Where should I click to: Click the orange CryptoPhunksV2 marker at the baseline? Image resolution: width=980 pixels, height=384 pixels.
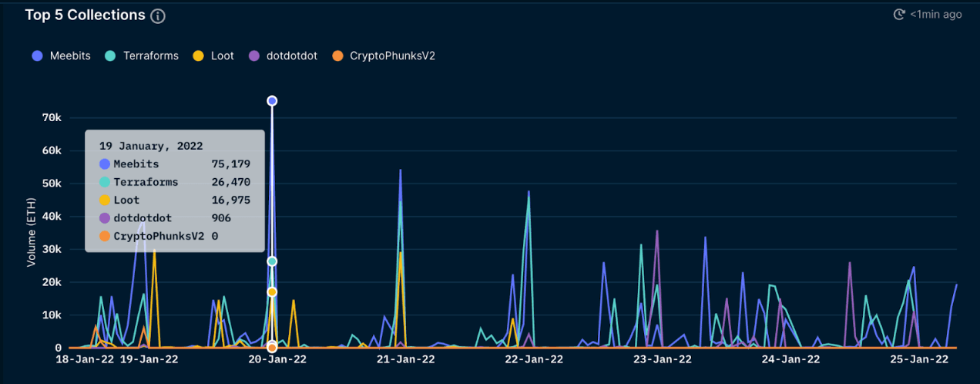click(x=272, y=348)
